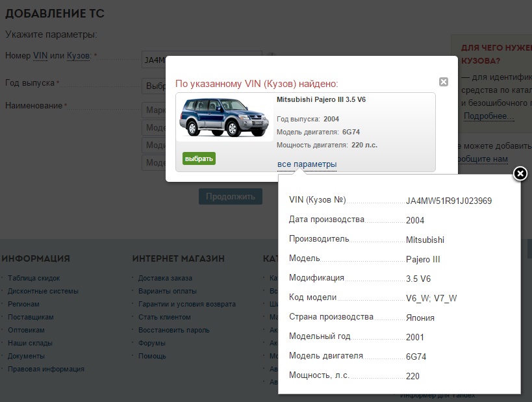Click the Кузов link in label
The width and height of the screenshot is (532, 402).
pyautogui.click(x=78, y=56)
